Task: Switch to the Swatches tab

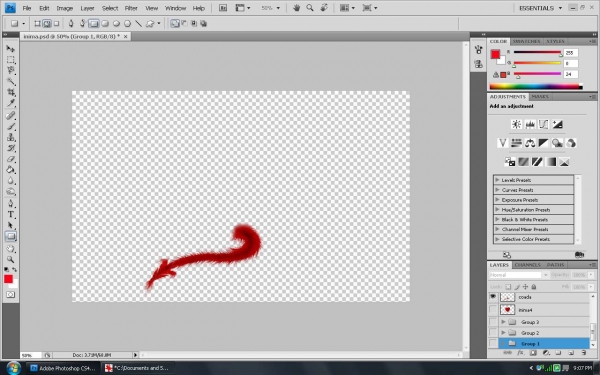Action: point(526,41)
